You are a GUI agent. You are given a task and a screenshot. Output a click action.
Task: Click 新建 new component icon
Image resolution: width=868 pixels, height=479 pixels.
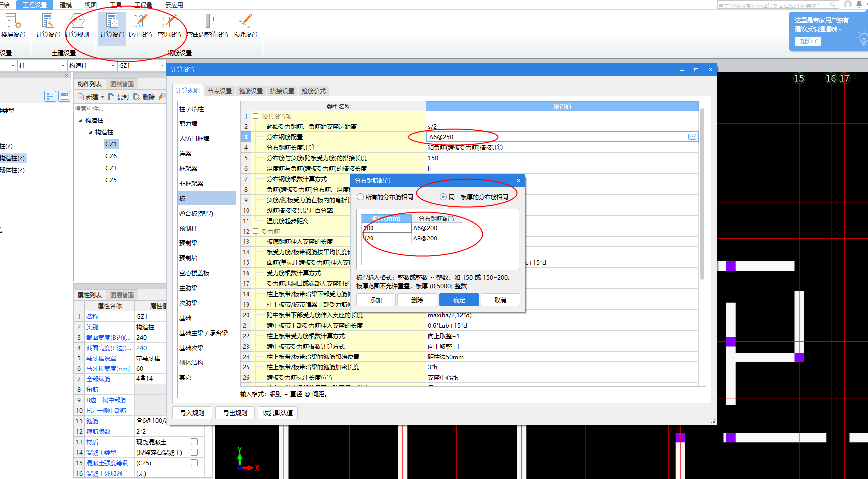pyautogui.click(x=81, y=97)
